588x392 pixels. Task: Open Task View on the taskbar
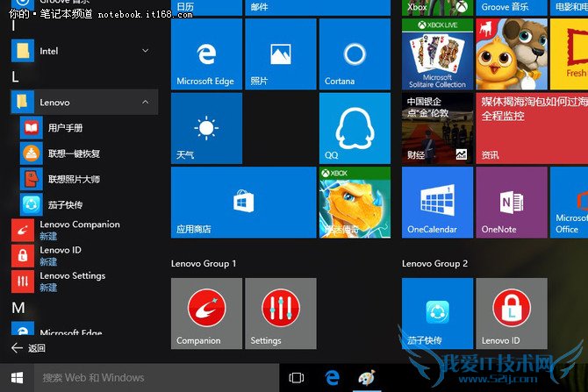pyautogui.click(x=297, y=378)
